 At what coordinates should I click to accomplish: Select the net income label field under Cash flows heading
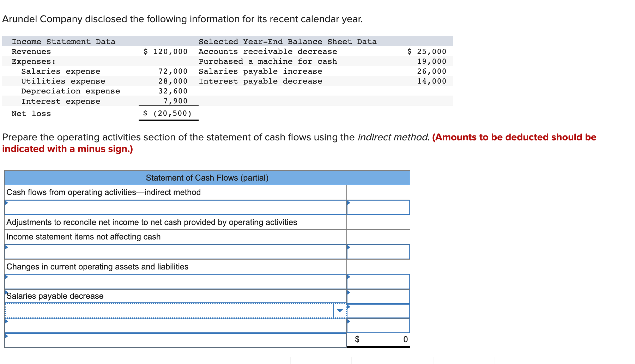[175, 207]
